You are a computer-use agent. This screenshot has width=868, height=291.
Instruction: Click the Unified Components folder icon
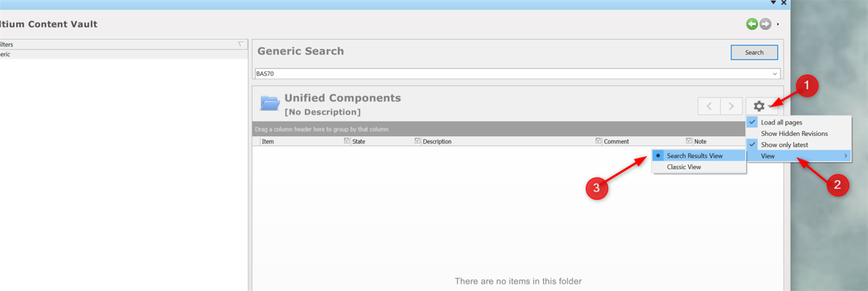(270, 103)
